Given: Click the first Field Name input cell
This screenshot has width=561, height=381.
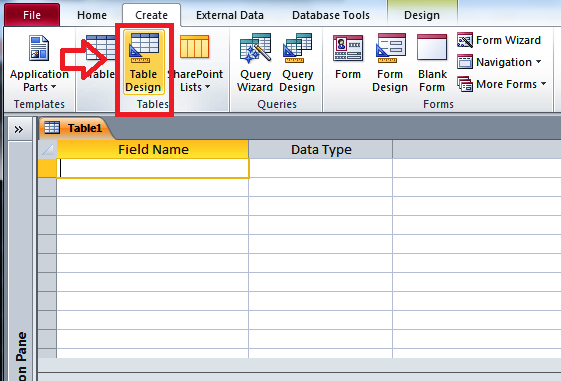Looking at the screenshot, I should point(153,168).
